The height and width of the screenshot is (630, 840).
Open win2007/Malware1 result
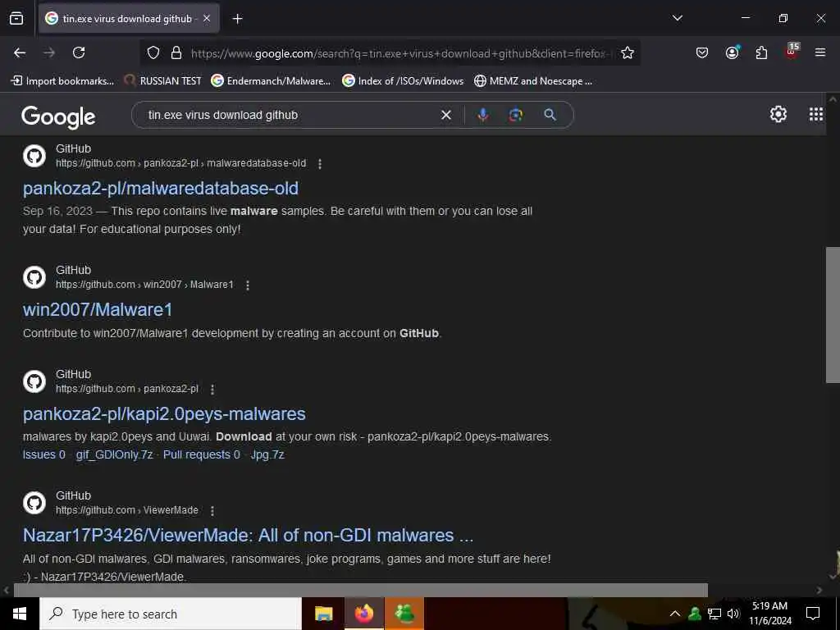[x=98, y=309]
